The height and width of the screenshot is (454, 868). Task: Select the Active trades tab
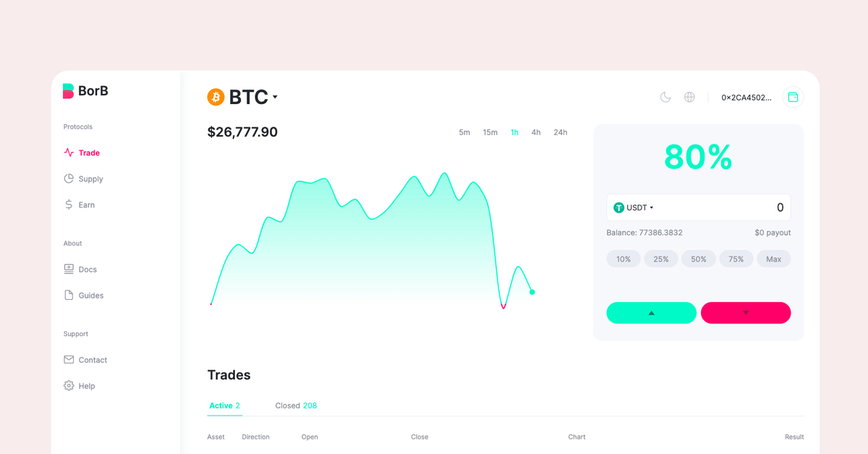pyautogui.click(x=224, y=406)
